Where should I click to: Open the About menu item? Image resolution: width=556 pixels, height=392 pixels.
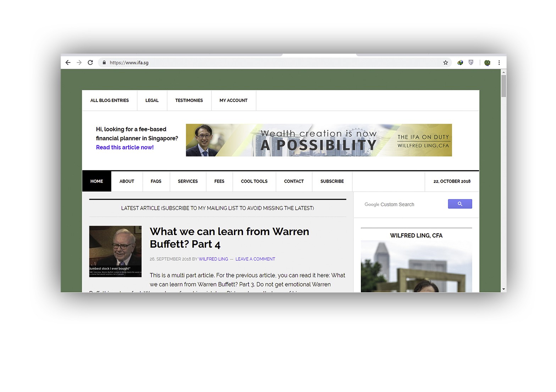(x=127, y=181)
